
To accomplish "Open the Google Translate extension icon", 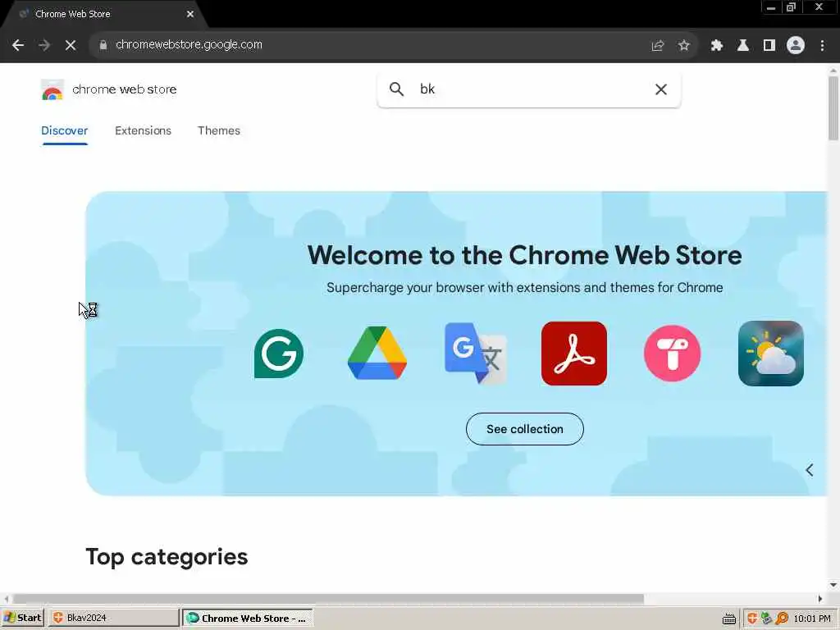I will (475, 354).
